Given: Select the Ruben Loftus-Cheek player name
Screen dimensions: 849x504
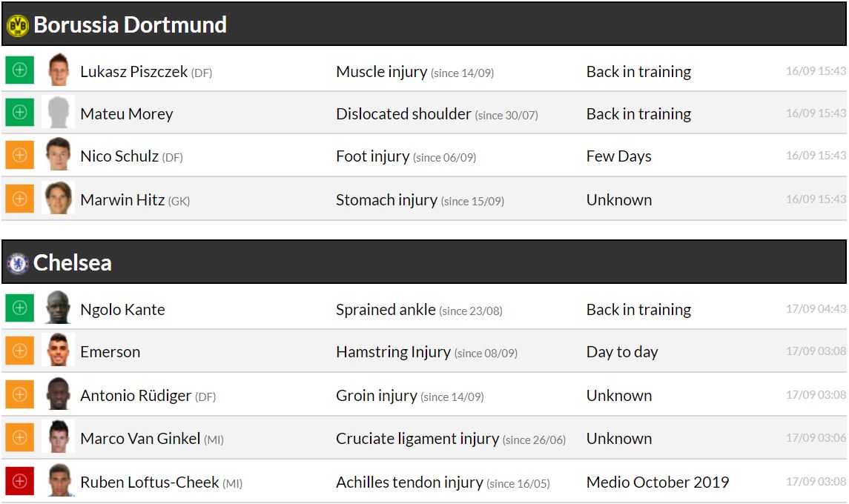Looking at the screenshot, I should (x=150, y=483).
